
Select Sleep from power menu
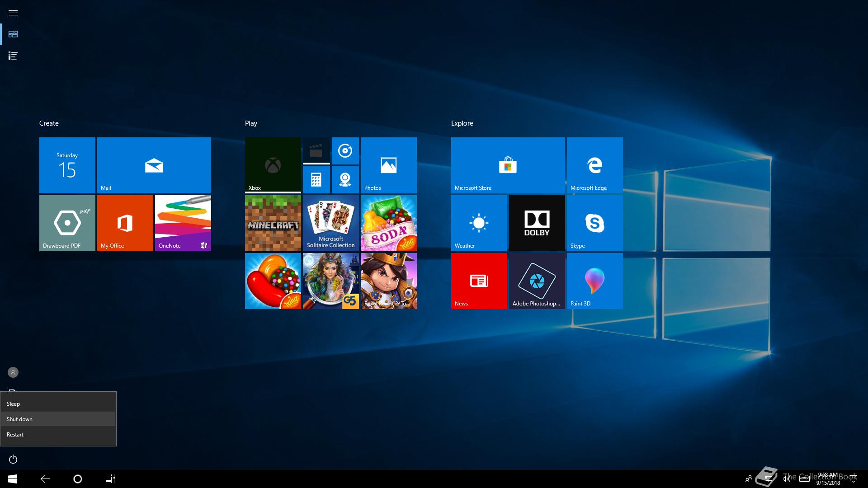click(x=58, y=404)
